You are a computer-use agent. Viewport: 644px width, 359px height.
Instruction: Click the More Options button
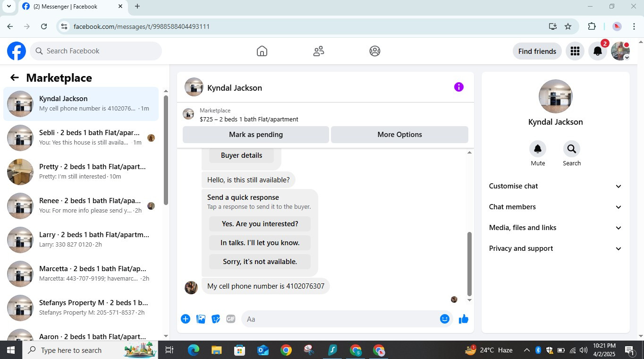coord(399,135)
